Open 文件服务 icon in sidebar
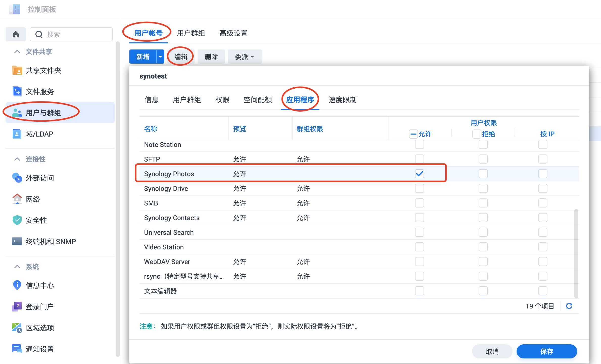The image size is (601, 364). coord(17,91)
